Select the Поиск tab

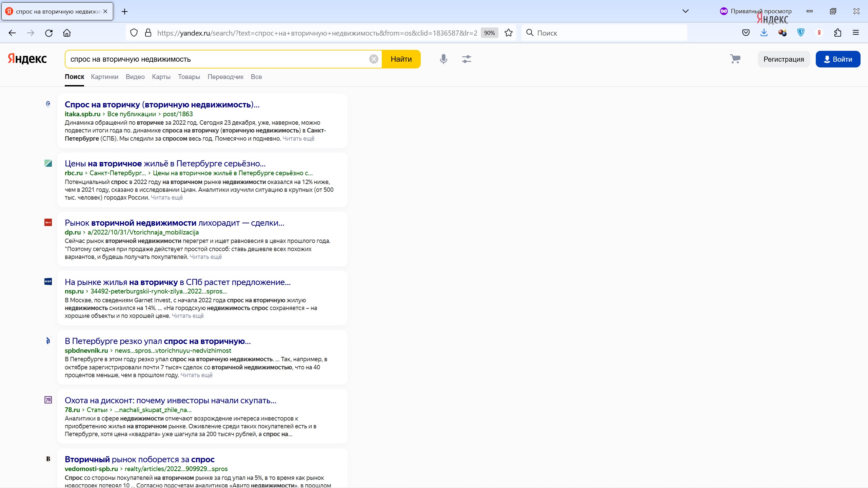[74, 77]
